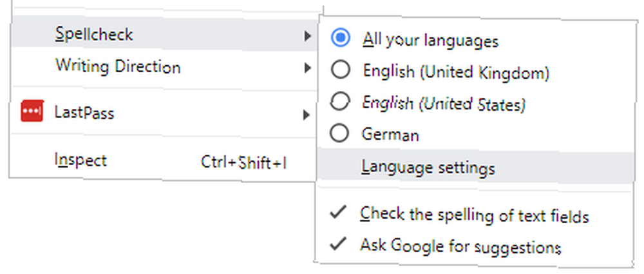Click the checkmark beside Check the spelling

tap(339, 213)
